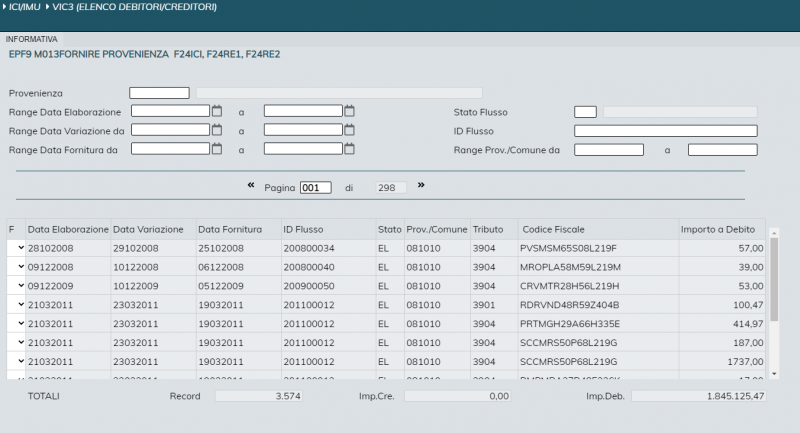Open calendar for Range Data Fornitura end date
Screen dimensions: 800x433
point(349,149)
